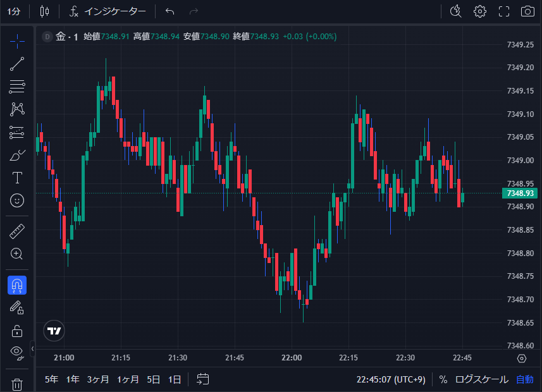
Task: Open price scale settings hexagon icon
Action: pyautogui.click(x=522, y=358)
